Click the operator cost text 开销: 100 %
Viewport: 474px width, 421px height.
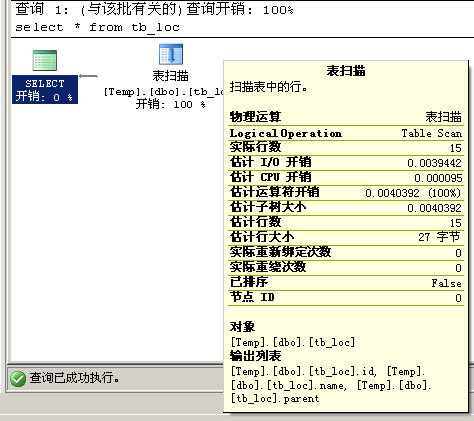click(x=171, y=104)
